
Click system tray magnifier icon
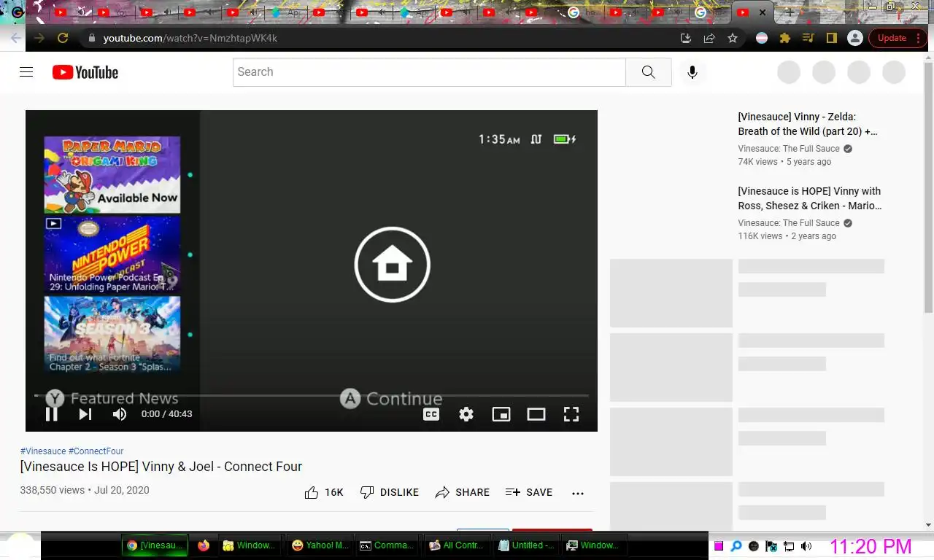click(736, 546)
